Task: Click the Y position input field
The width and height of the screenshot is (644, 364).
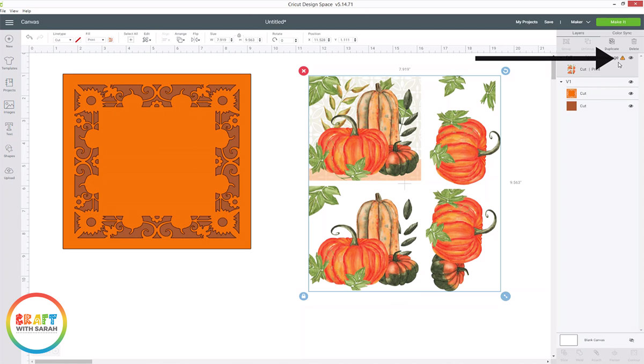Action: 347,40
